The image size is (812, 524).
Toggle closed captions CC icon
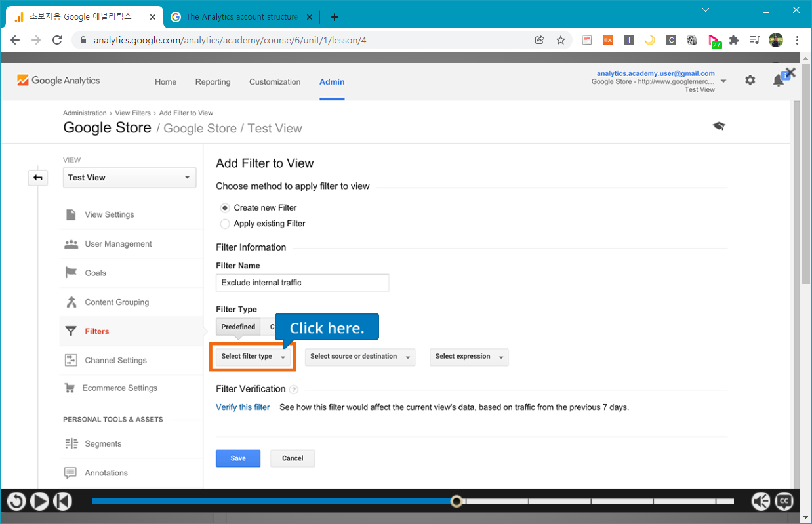784,502
